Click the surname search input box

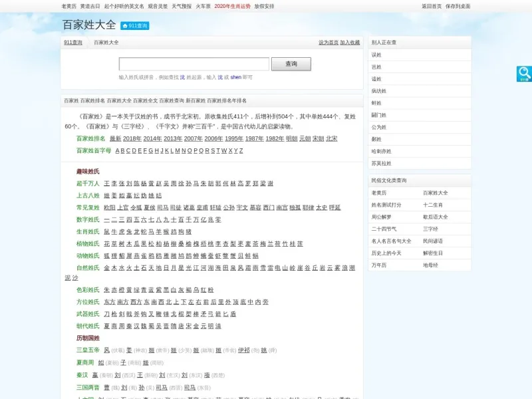click(x=194, y=64)
